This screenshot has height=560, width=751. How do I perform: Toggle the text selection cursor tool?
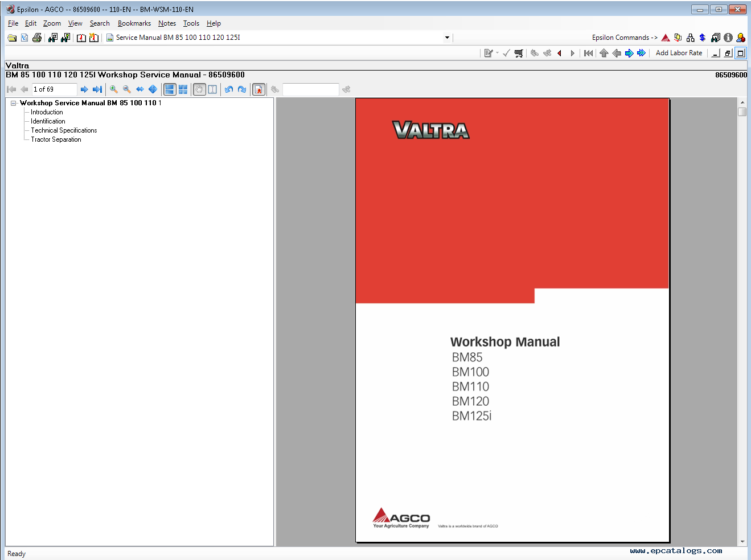pos(212,89)
